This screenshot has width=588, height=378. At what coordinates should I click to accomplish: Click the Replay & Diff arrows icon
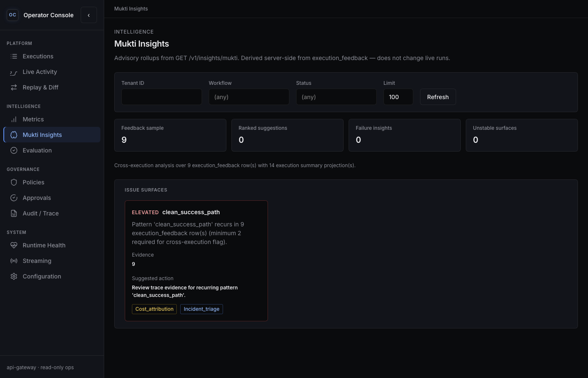point(14,87)
